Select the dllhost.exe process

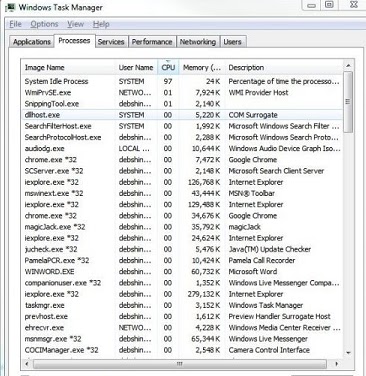click(182, 115)
